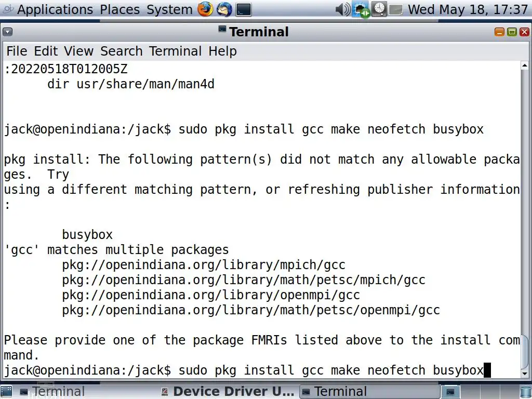Open the Places menu
Image resolution: width=532 pixels, height=399 pixels.
click(120, 9)
